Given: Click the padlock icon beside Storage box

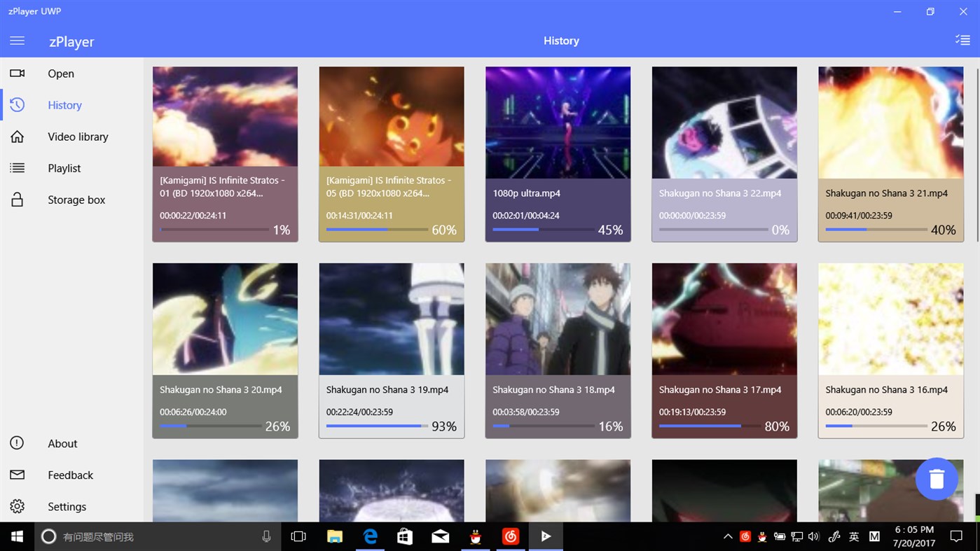Looking at the screenshot, I should point(17,200).
